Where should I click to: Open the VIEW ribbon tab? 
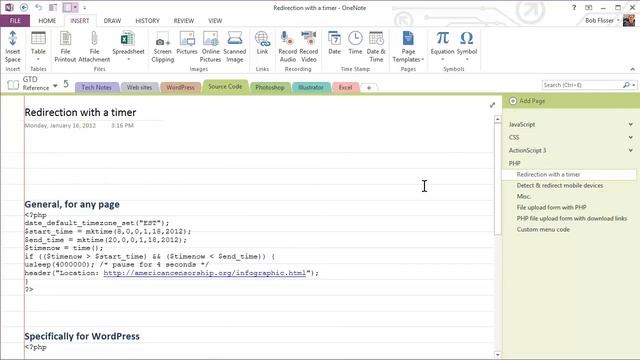pyautogui.click(x=215, y=21)
